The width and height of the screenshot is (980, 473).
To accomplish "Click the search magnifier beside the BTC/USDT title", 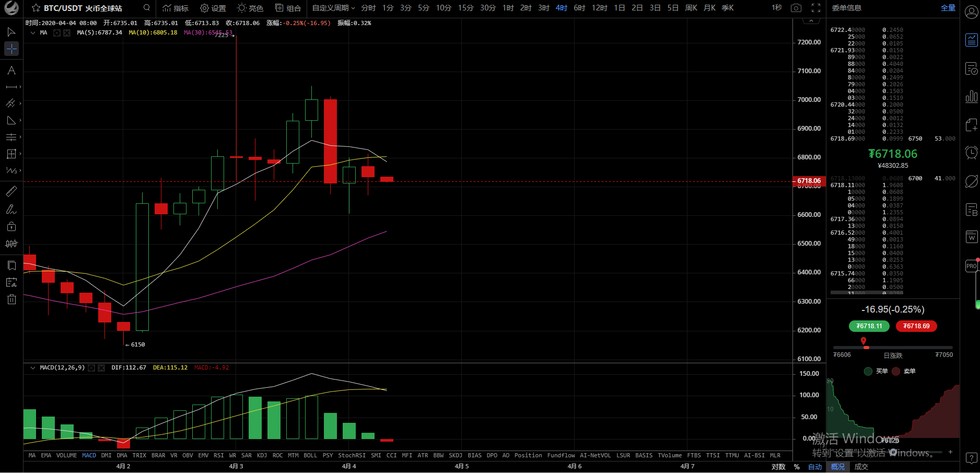I will [147, 8].
